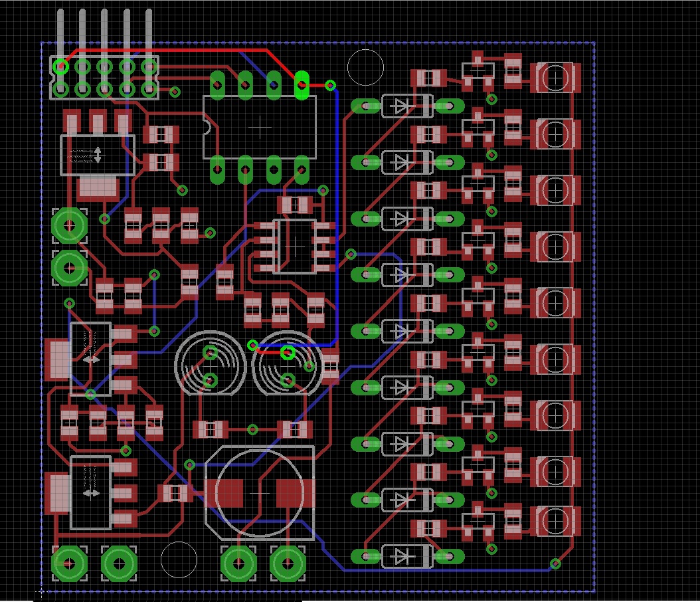Viewport: 700px width, 602px height.
Task: Select the large green mounting pad at bottom-left
Action: tap(68, 564)
